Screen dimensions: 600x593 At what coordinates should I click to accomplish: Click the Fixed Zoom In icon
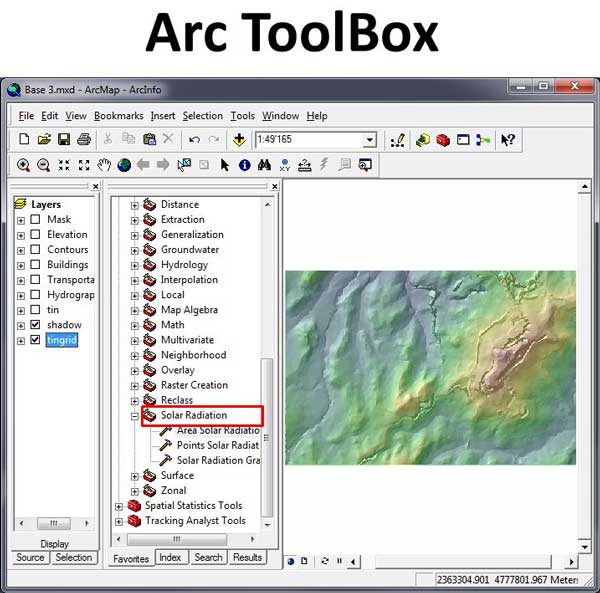click(x=64, y=165)
